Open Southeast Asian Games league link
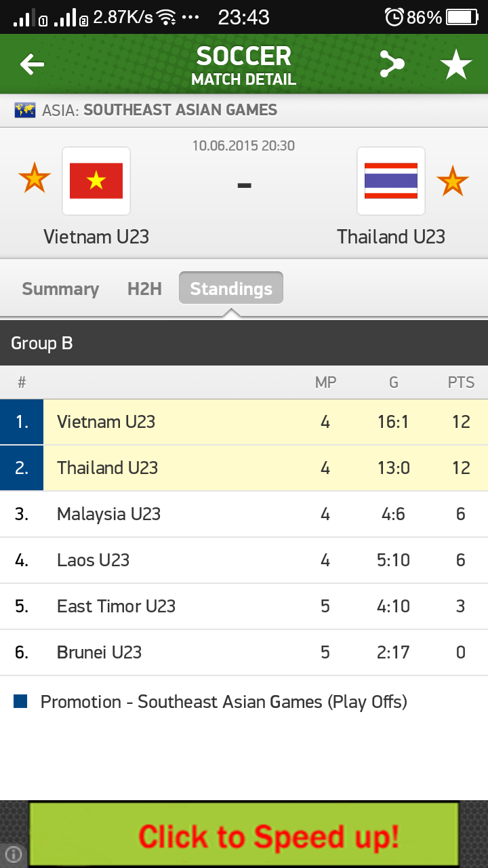The width and height of the screenshot is (488, 868). [180, 110]
